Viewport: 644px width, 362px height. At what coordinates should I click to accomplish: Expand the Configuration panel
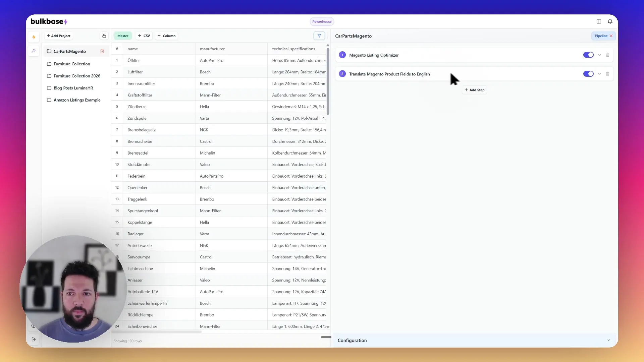click(x=474, y=340)
